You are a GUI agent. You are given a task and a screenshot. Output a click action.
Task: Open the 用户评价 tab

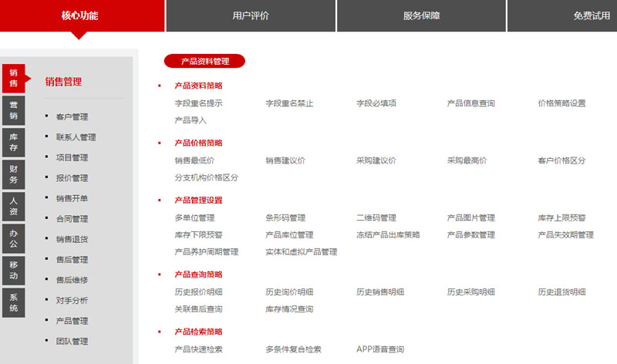[251, 15]
